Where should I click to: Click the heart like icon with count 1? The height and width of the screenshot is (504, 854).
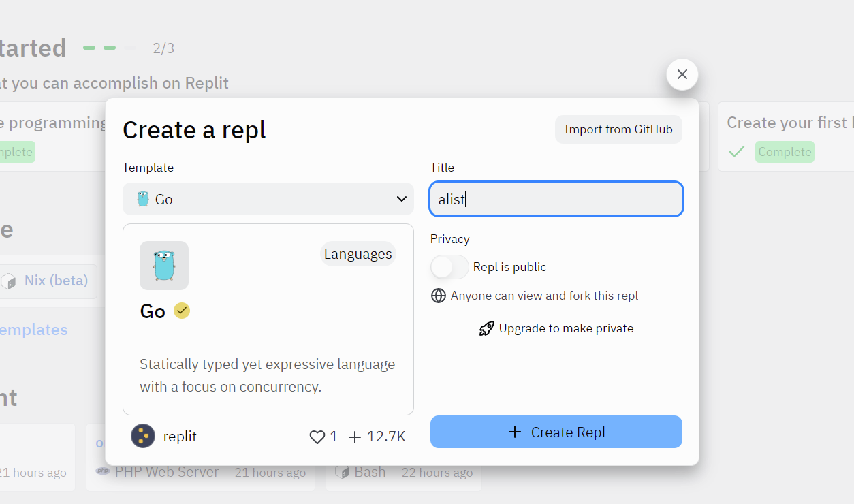point(317,437)
